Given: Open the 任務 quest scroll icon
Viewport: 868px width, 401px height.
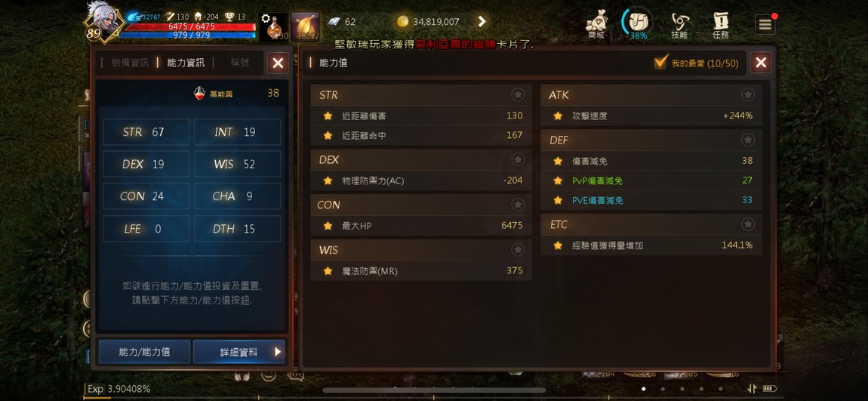Looking at the screenshot, I should (x=721, y=26).
